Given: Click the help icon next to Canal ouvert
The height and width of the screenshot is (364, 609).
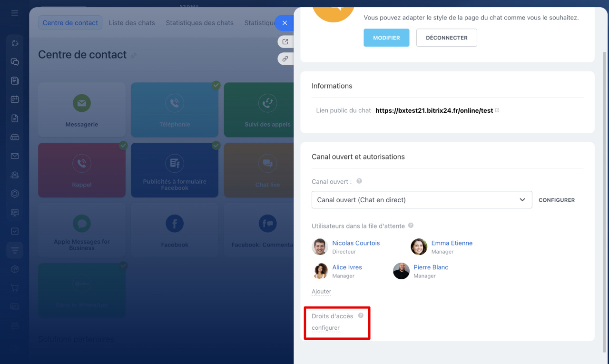Looking at the screenshot, I should point(359,181).
